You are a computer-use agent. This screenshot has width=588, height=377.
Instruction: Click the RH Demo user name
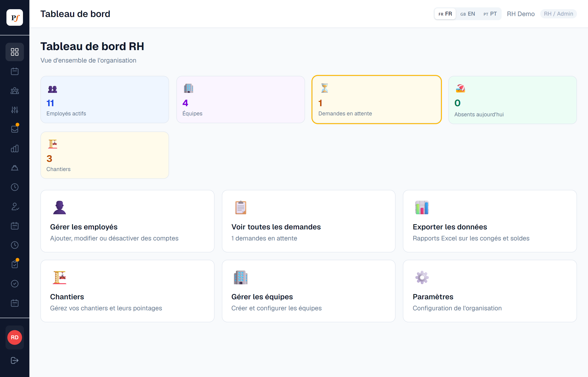point(521,14)
